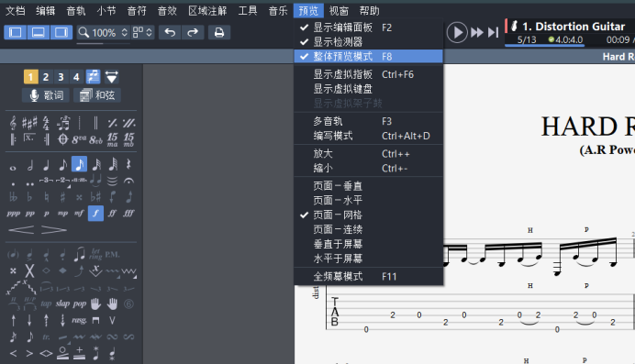Select 水平于屏幕 layout option

tap(369, 259)
